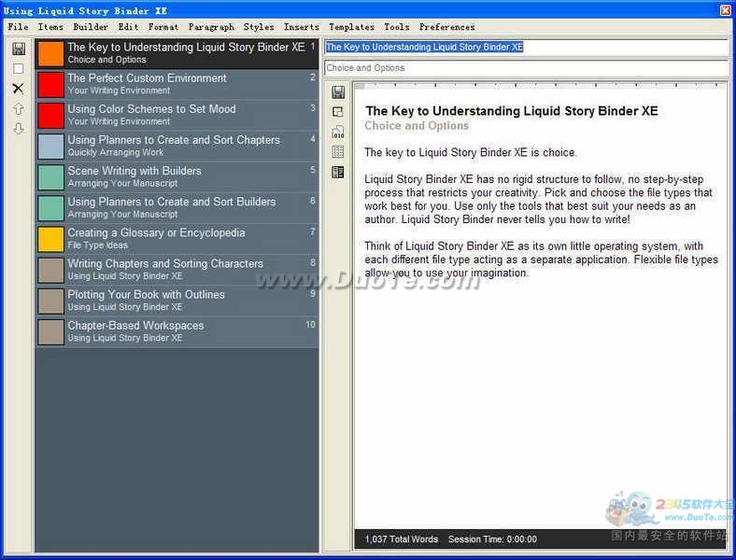Select The Key to Understanding Liquid Story Binder XE item
736x560 pixels.
177,53
